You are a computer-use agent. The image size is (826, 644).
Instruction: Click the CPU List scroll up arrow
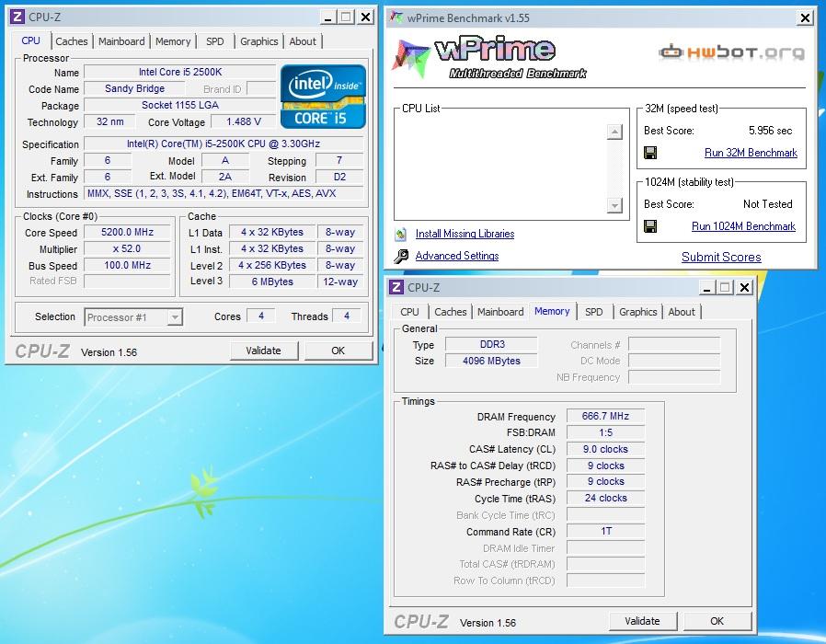614,132
